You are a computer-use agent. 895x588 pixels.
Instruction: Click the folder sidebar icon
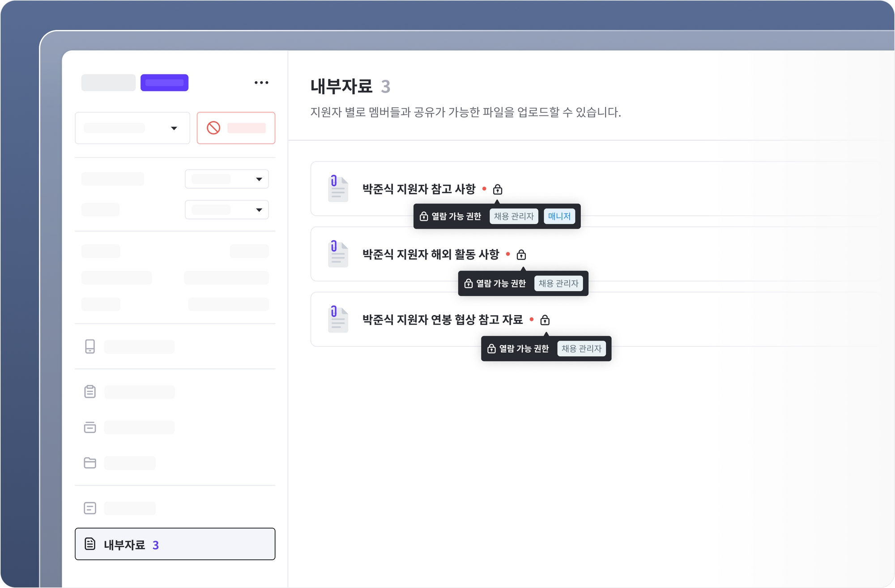point(90,463)
